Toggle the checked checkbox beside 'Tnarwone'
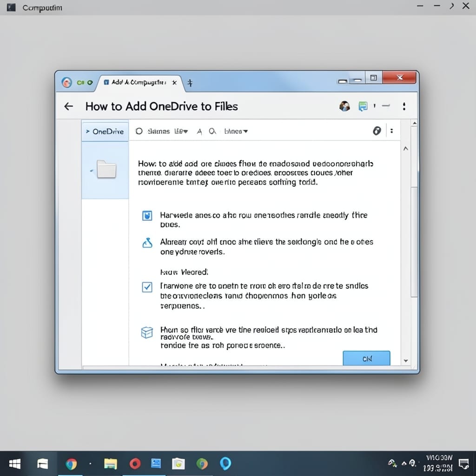The image size is (476, 476). pyautogui.click(x=147, y=287)
